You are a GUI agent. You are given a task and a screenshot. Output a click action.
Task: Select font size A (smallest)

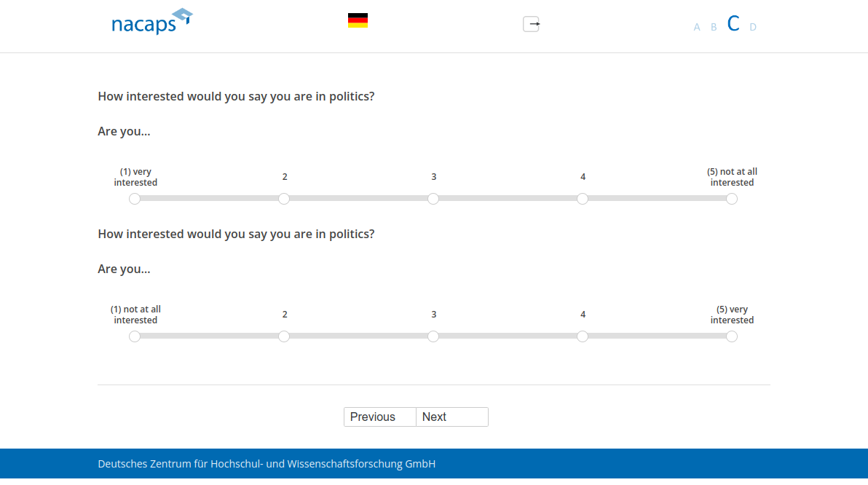click(697, 27)
